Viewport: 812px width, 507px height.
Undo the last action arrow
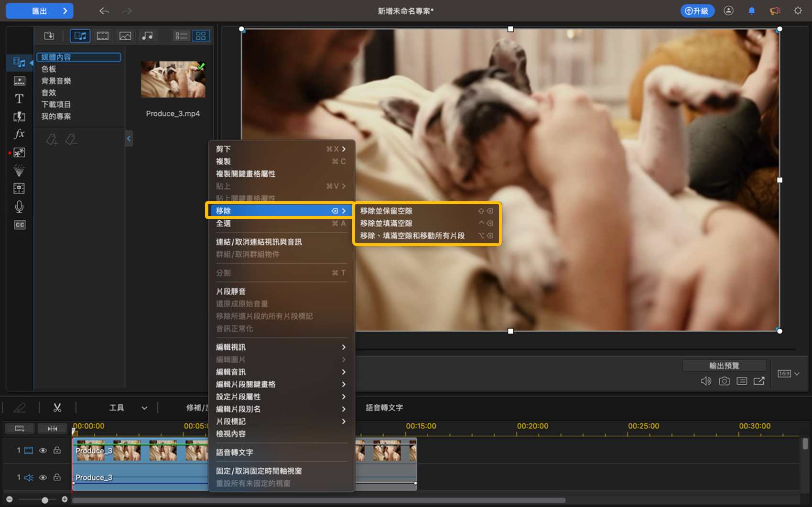pos(104,11)
